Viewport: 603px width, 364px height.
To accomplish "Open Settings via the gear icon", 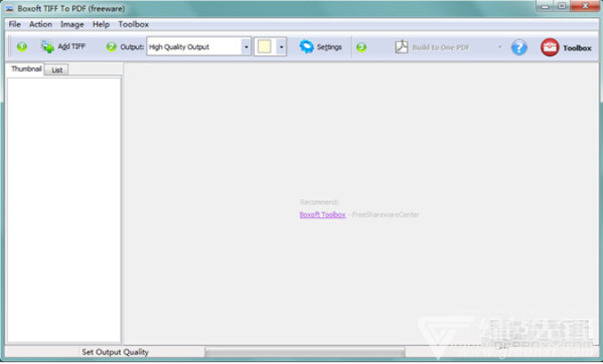I will 307,47.
